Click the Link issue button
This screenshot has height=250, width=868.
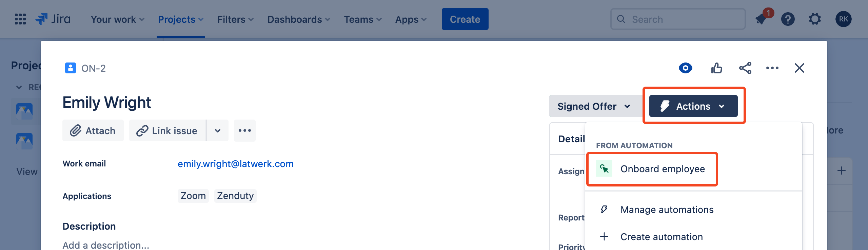[167, 130]
